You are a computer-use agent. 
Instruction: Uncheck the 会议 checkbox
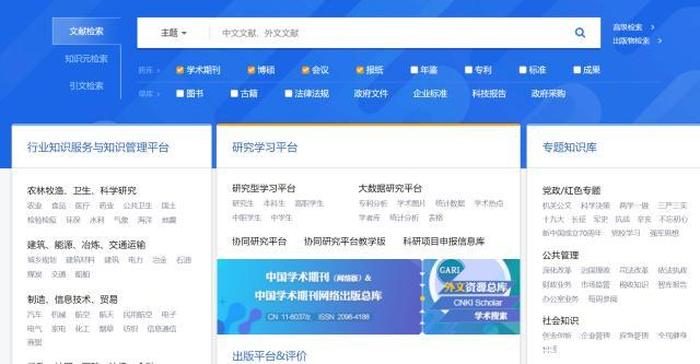tap(305, 70)
